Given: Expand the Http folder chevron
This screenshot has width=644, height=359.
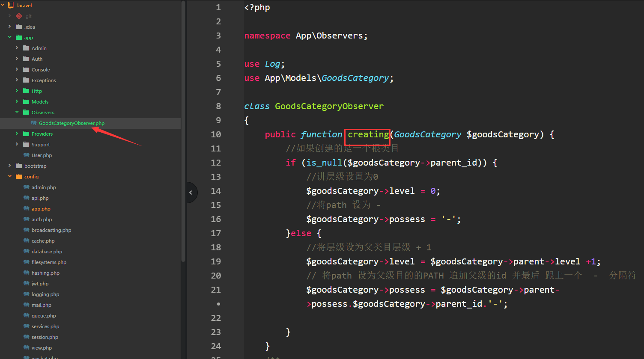Looking at the screenshot, I should (x=17, y=91).
